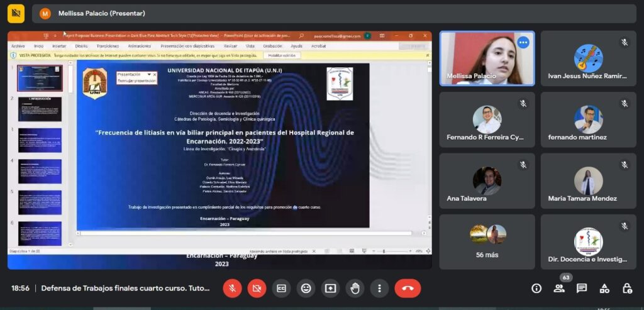Open the emoji reactions picker
The width and height of the screenshot is (644, 310).
(x=306, y=288)
